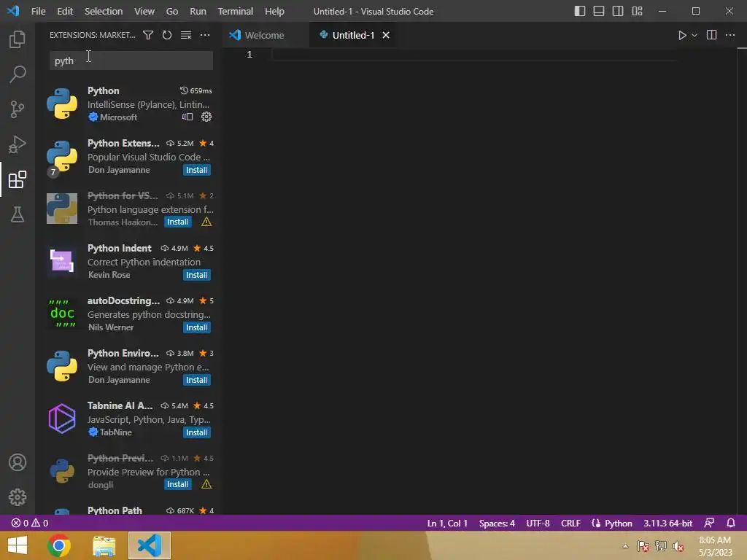Filter extensions with funnel icon
This screenshot has width=747, height=560.
(x=148, y=35)
